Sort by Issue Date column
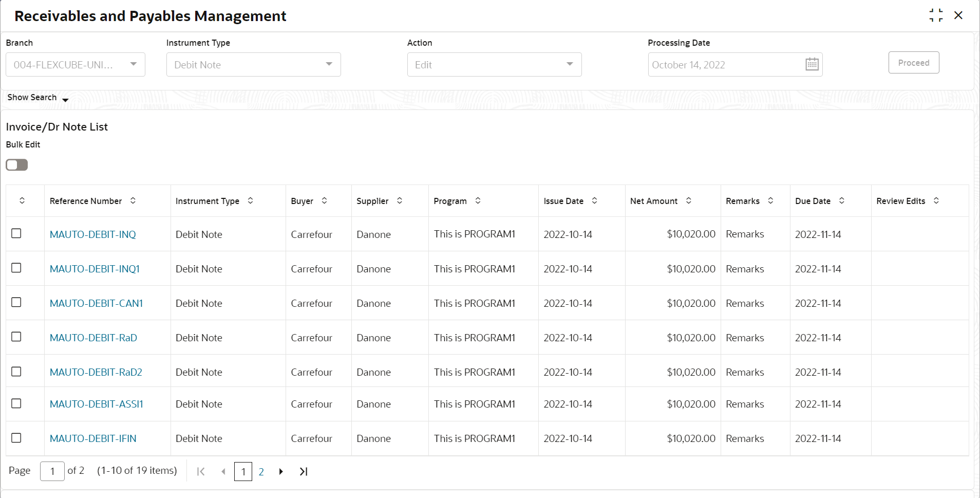 pos(595,200)
